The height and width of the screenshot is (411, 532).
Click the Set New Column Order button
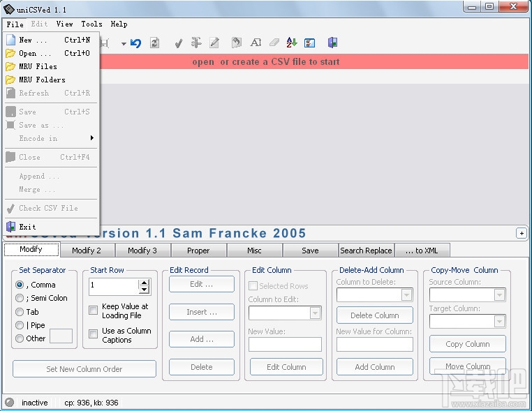point(84,369)
